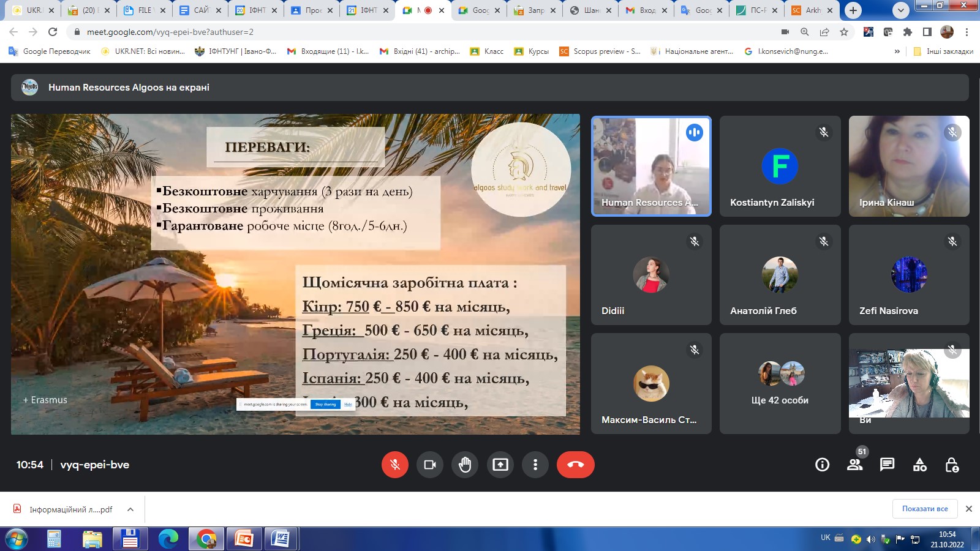The image size is (980, 551).
Task: Open the activities shapes icon
Action: click(x=919, y=465)
